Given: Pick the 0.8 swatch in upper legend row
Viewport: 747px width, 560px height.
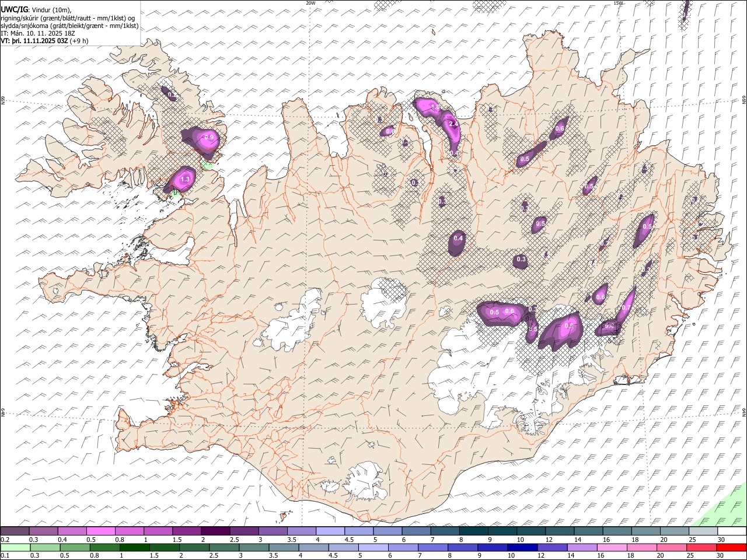Looking at the screenshot, I should (x=129, y=531).
